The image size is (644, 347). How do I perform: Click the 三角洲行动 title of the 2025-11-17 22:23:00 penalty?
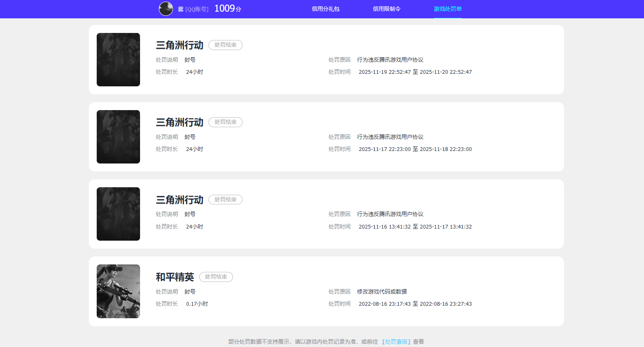(x=180, y=122)
